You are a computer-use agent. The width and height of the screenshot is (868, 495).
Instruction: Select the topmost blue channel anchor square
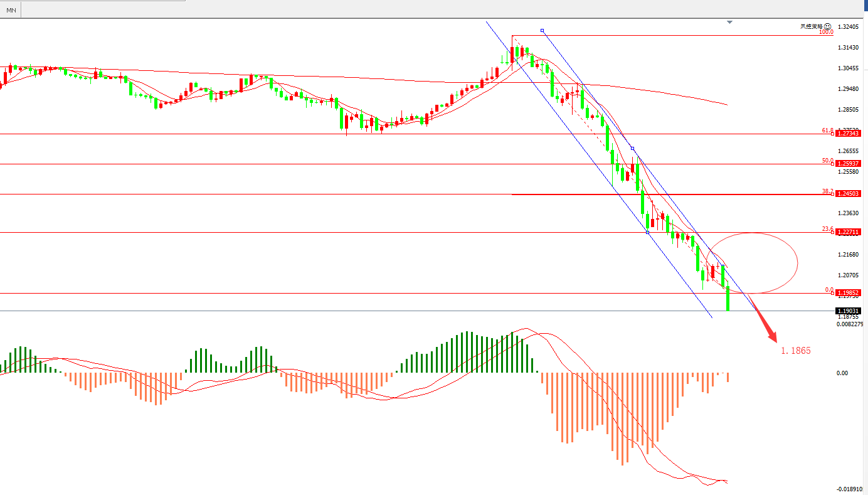542,30
